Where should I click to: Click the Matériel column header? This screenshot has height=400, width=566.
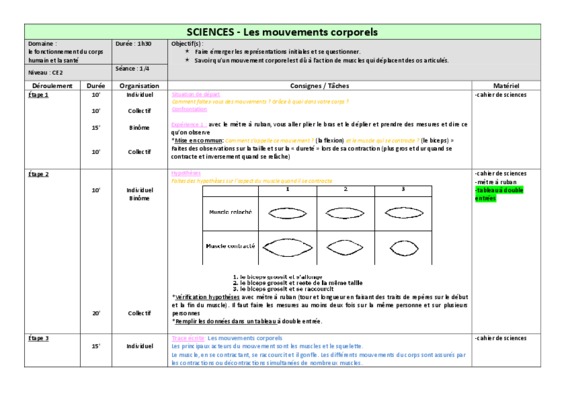[x=506, y=86]
